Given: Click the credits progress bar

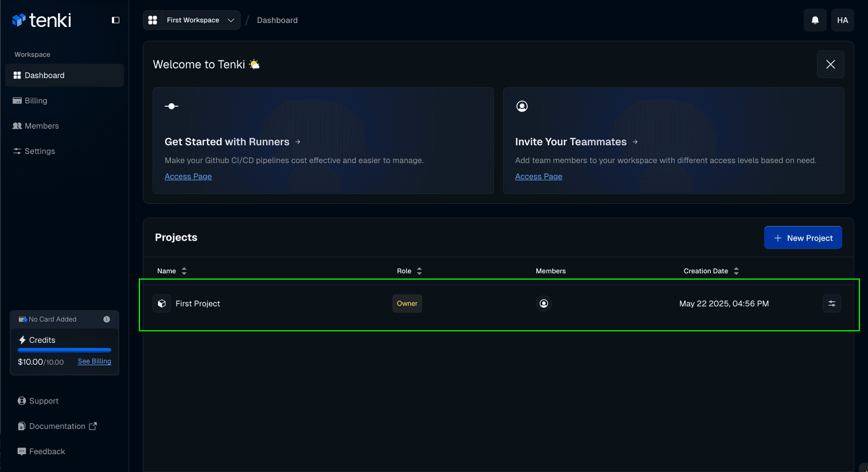Looking at the screenshot, I should tap(64, 350).
